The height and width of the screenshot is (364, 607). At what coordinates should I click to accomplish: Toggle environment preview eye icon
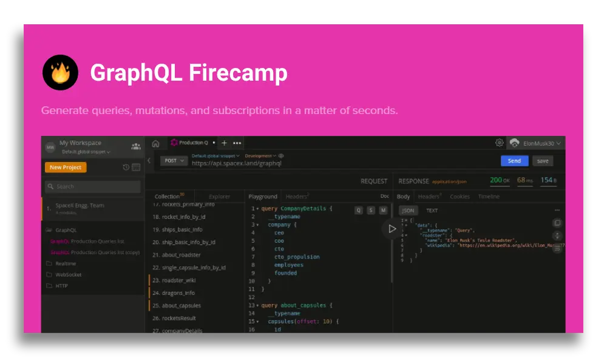click(x=281, y=156)
